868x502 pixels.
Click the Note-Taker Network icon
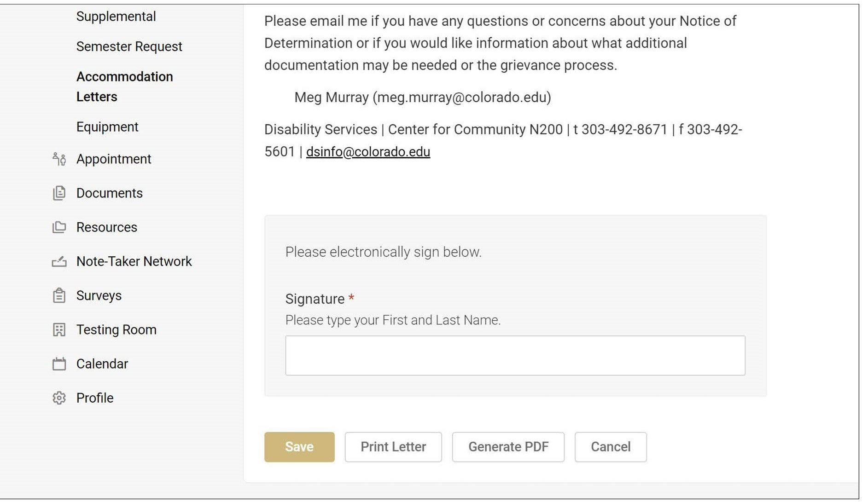pos(59,262)
